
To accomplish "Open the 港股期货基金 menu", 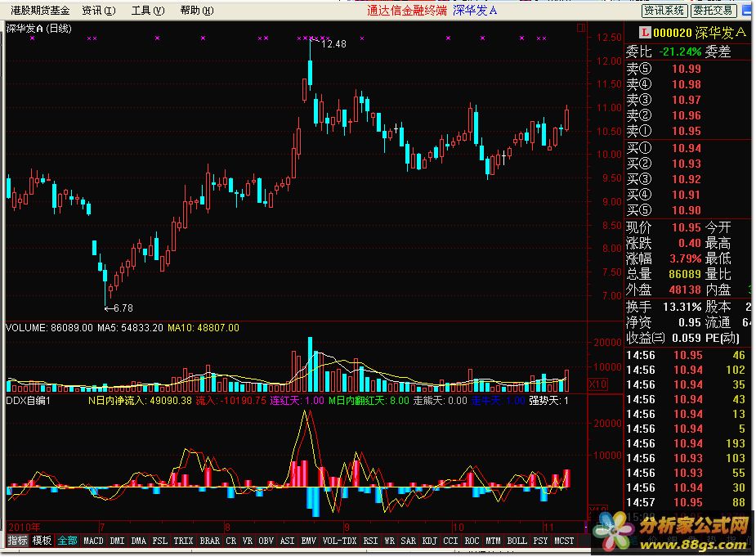I will [41, 10].
